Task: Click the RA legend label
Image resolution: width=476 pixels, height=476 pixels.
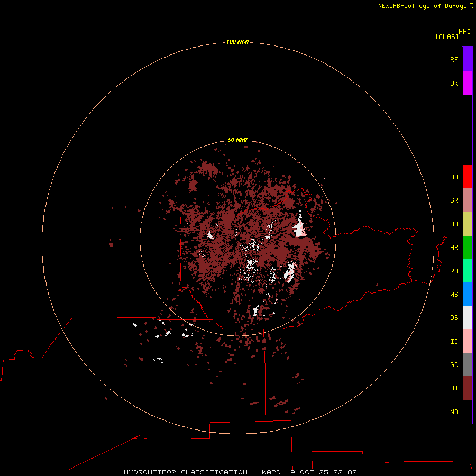Action: click(x=454, y=271)
